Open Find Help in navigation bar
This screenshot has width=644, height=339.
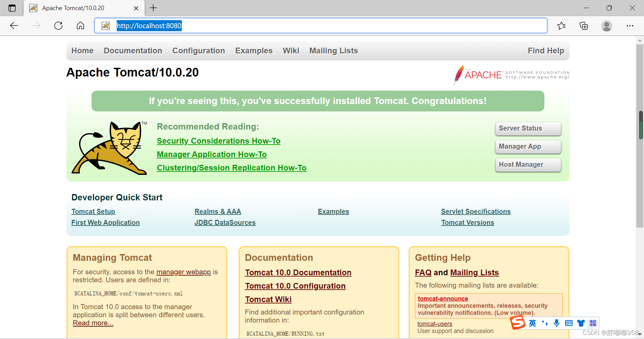click(546, 51)
